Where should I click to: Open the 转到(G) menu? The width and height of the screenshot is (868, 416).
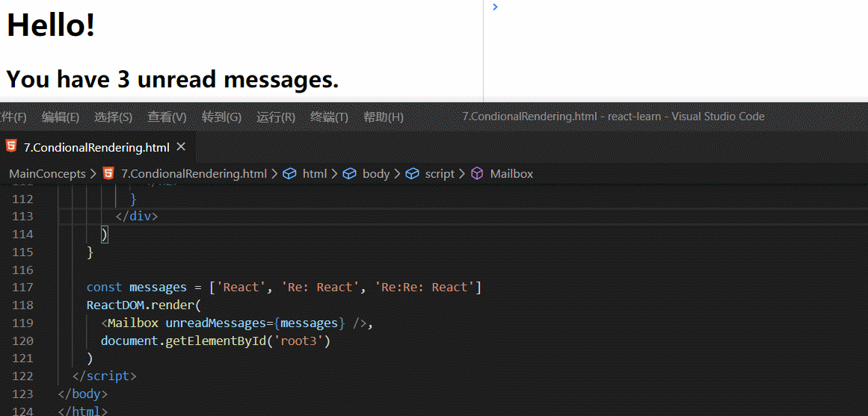tap(221, 117)
